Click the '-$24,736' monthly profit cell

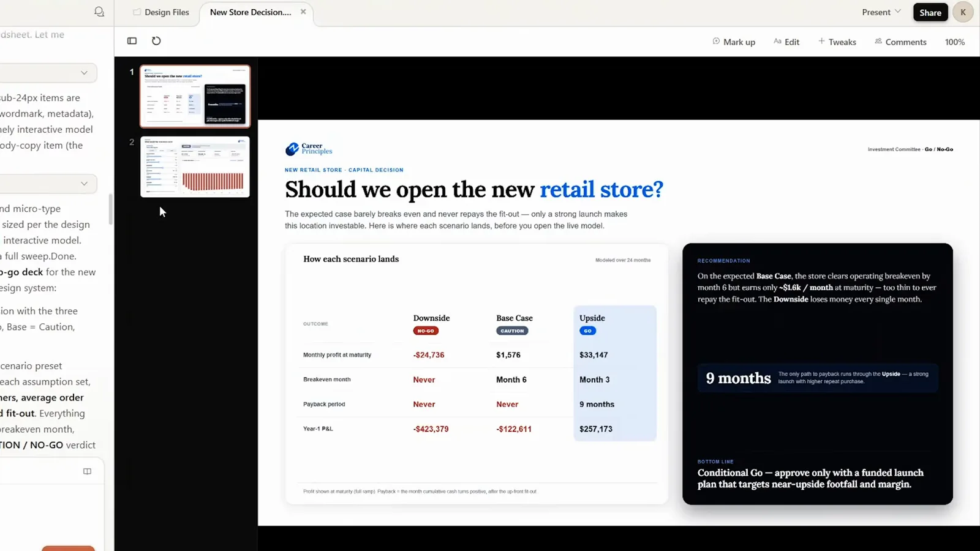coord(429,355)
